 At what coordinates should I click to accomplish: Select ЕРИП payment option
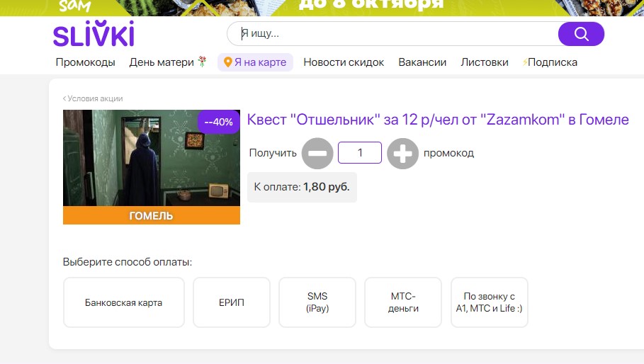pyautogui.click(x=232, y=302)
